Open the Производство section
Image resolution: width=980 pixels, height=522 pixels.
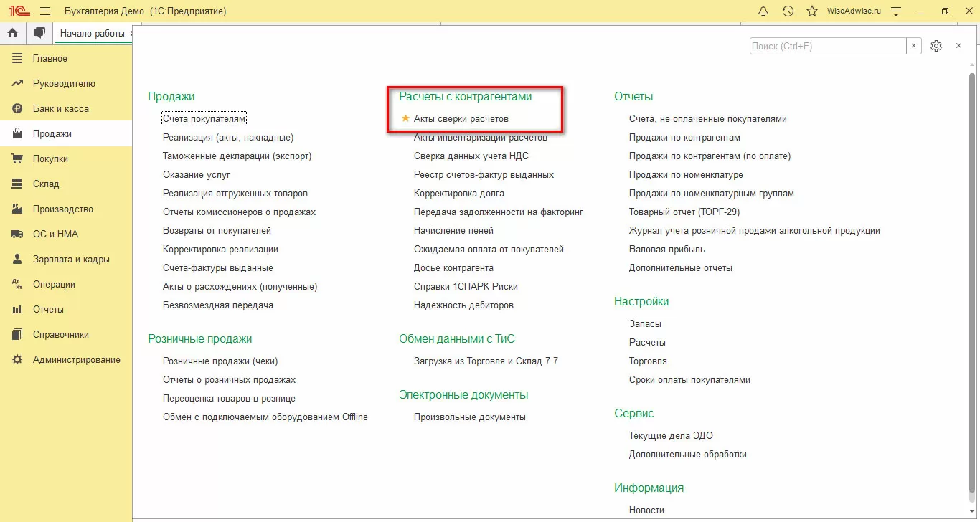[66, 209]
